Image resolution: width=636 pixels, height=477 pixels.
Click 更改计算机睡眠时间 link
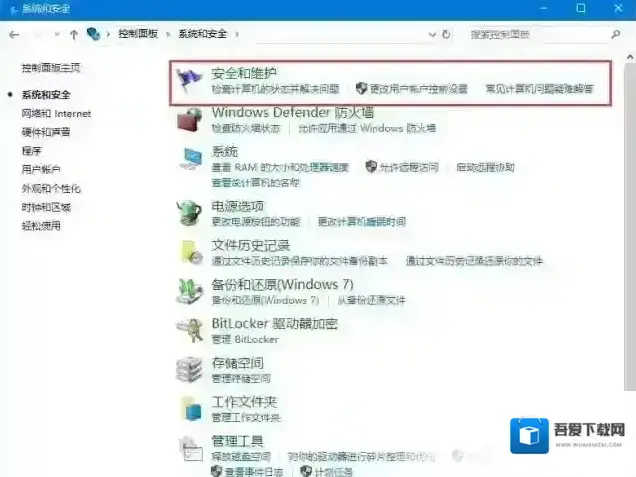point(362,221)
